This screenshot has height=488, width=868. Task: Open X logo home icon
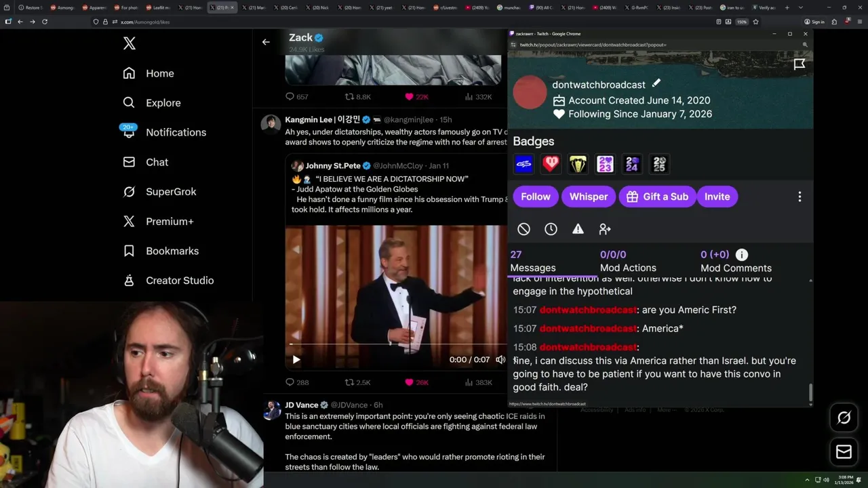(x=129, y=43)
